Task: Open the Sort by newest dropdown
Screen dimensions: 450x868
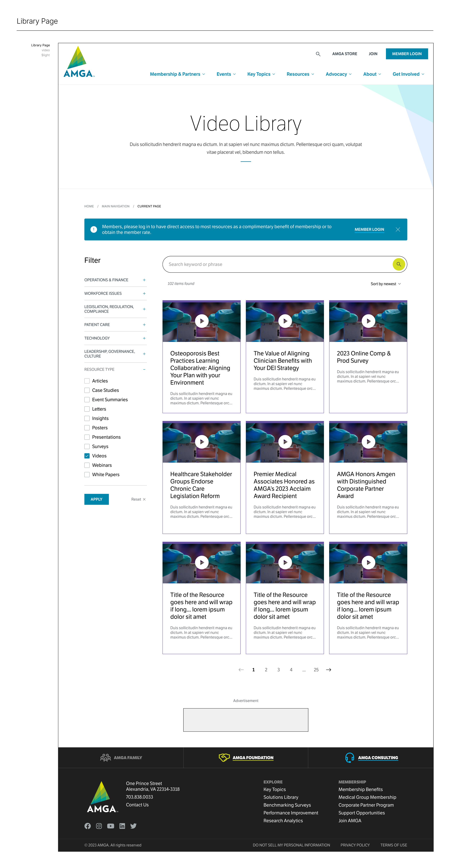Action: point(386,284)
